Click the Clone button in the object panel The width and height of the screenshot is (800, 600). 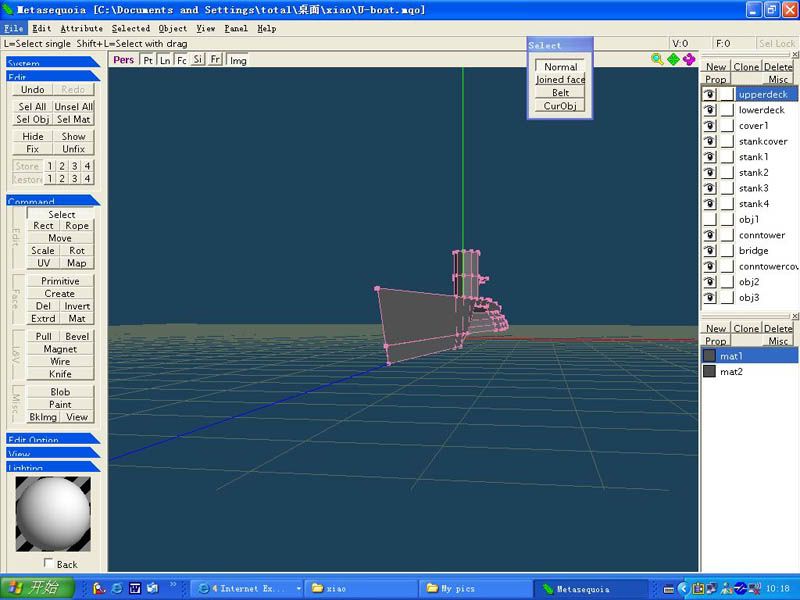[746, 67]
